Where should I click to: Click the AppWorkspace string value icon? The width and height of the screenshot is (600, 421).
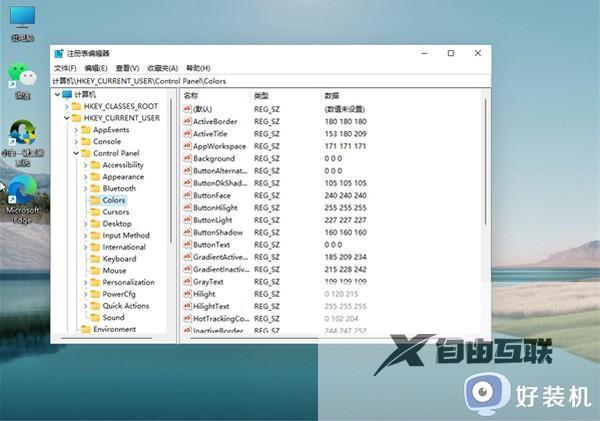click(187, 146)
